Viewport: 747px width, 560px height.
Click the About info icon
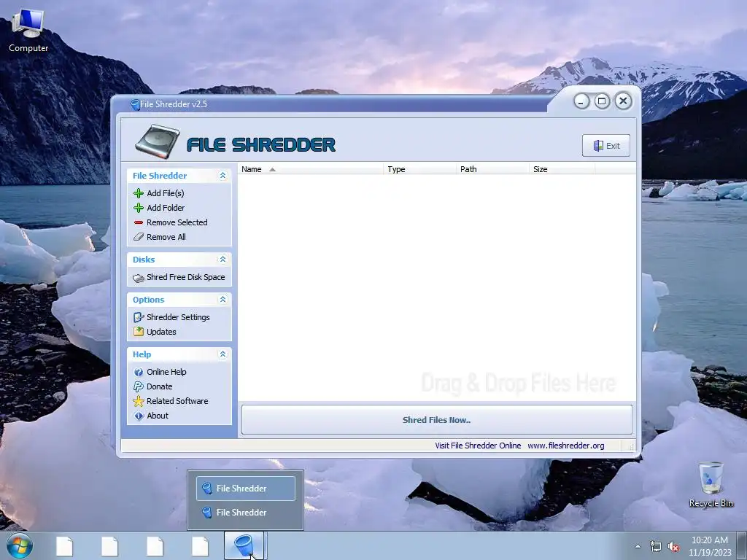139,416
